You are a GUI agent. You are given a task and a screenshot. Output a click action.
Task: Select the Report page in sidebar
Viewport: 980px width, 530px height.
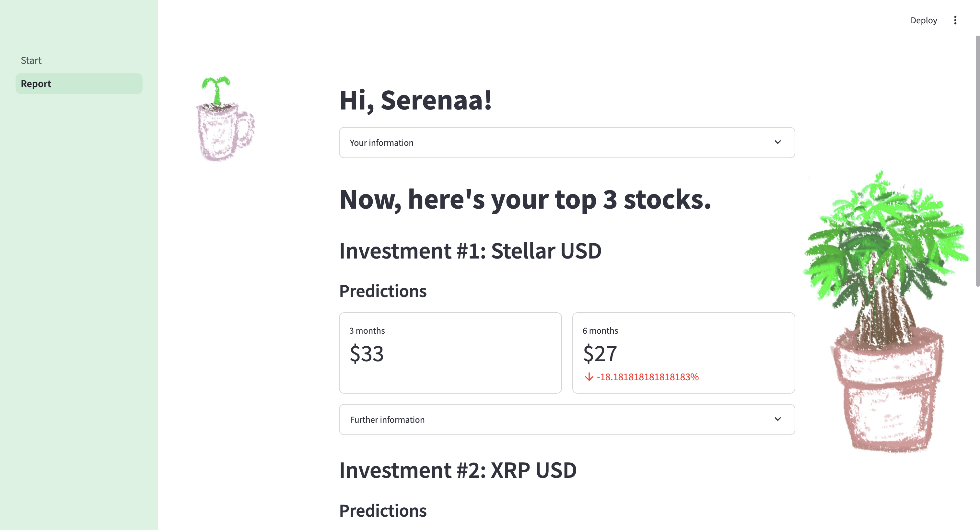point(36,84)
